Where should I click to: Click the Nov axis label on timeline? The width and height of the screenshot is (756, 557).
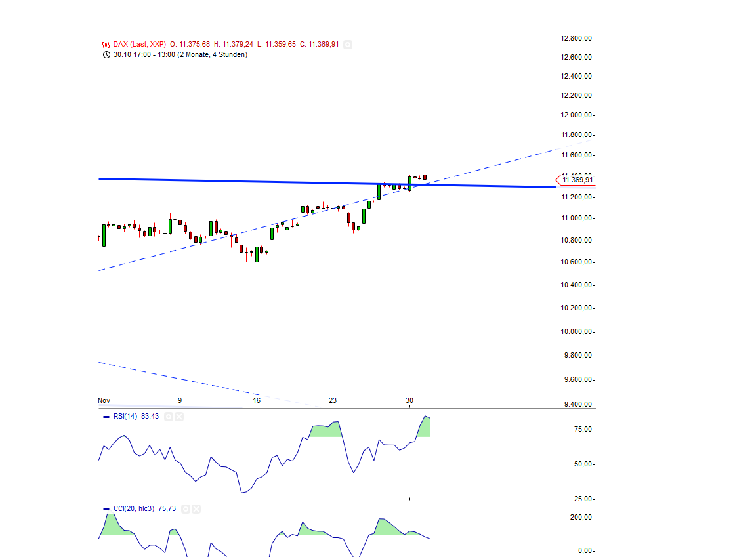click(103, 400)
